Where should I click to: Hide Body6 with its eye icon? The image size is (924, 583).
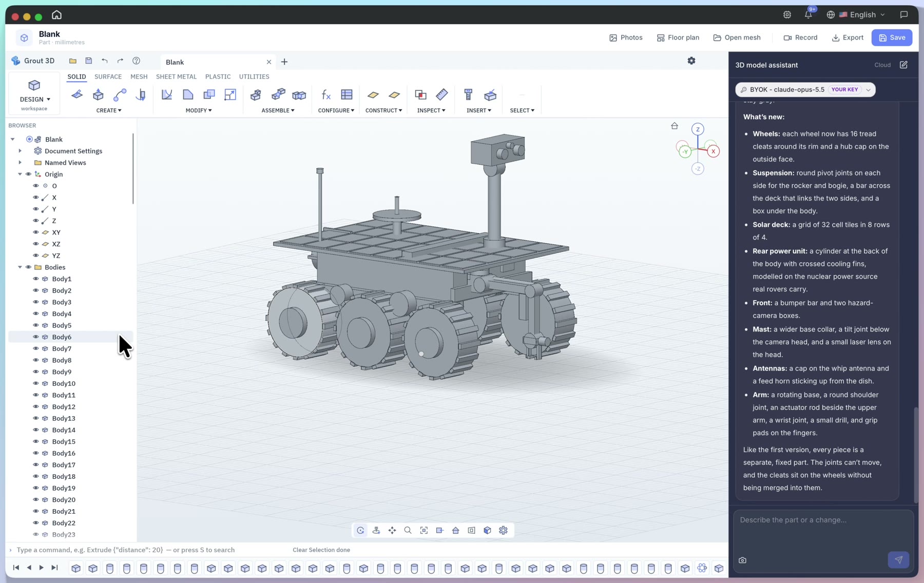35,337
